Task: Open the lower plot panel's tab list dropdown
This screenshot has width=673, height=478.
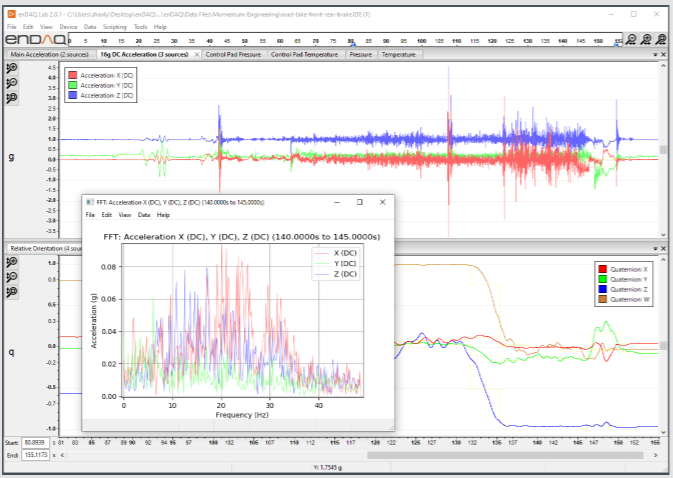Action: tap(655, 248)
